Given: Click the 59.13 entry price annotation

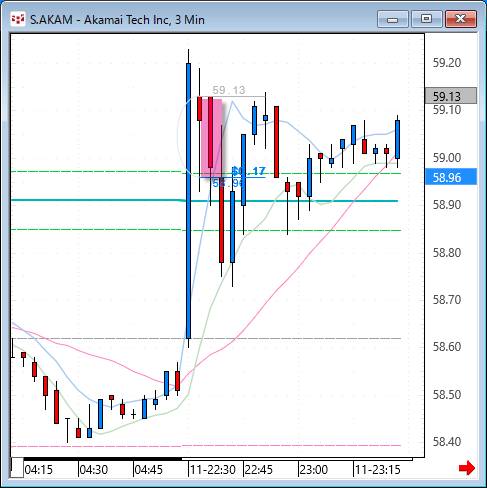Looking at the screenshot, I should (x=229, y=90).
